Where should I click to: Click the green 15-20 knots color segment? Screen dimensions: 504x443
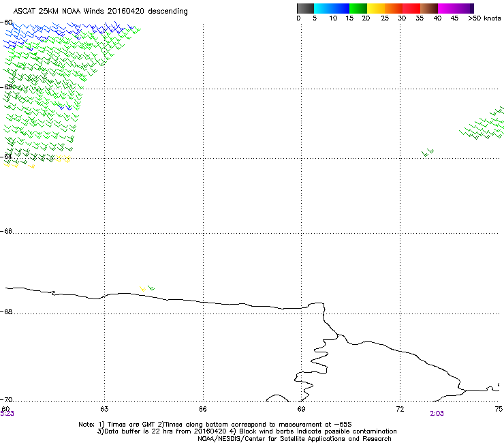(358, 8)
